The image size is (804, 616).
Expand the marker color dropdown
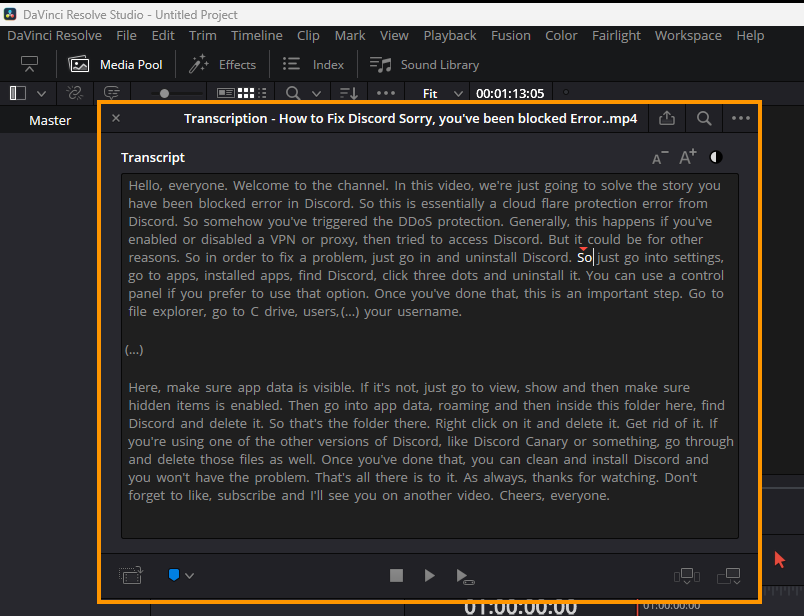point(190,576)
